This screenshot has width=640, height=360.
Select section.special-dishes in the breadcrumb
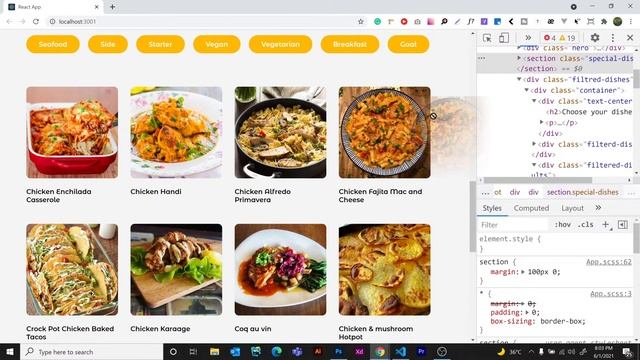tap(582, 192)
